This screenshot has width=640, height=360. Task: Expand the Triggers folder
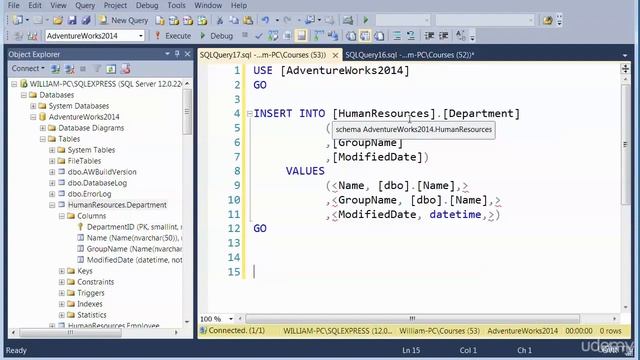point(61,293)
